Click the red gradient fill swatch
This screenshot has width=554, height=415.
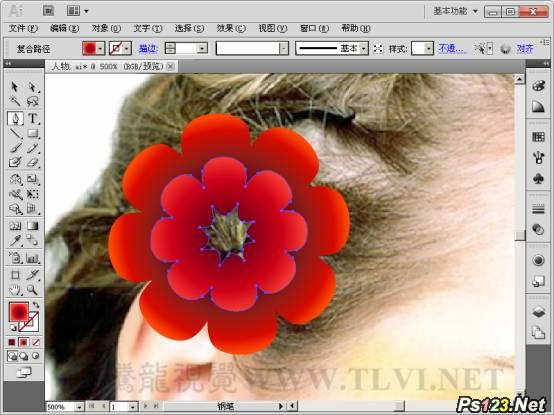click(x=89, y=48)
